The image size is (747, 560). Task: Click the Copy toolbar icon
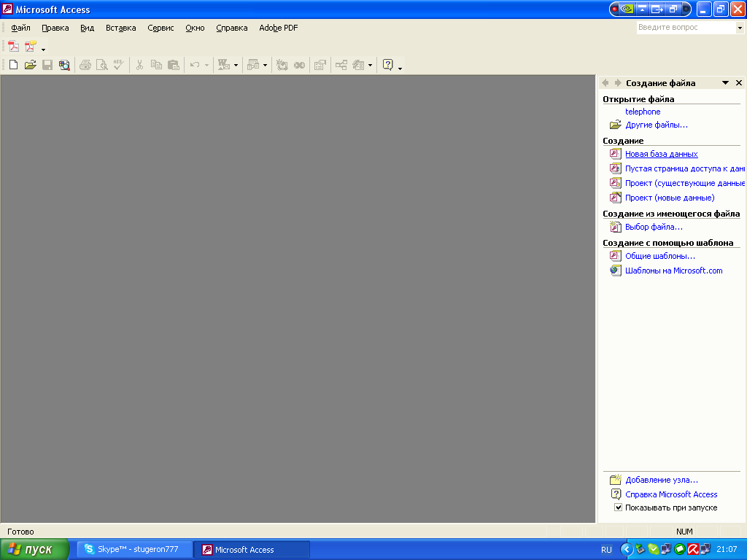click(x=156, y=65)
